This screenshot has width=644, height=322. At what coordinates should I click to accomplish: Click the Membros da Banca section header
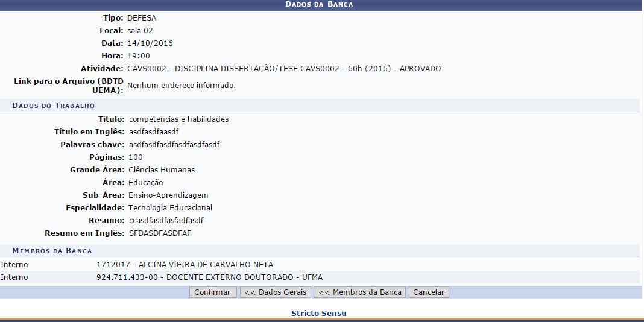[x=52, y=250]
